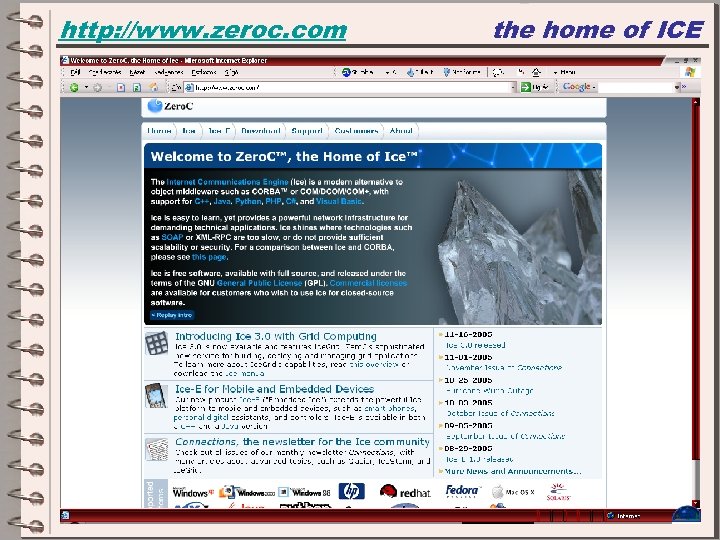Open the Home tab on the ZeroC site

click(159, 131)
